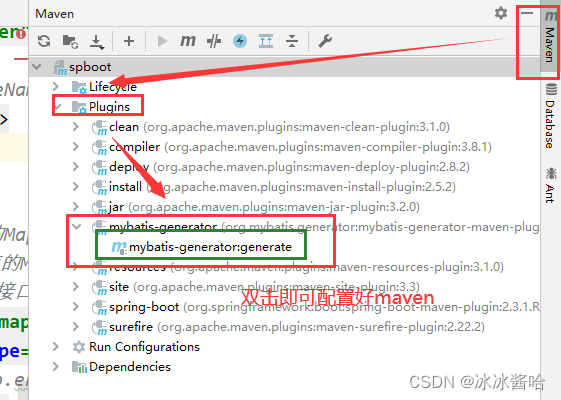Expand the site plugin node
Screen dimensions: 561x400
pos(75,287)
